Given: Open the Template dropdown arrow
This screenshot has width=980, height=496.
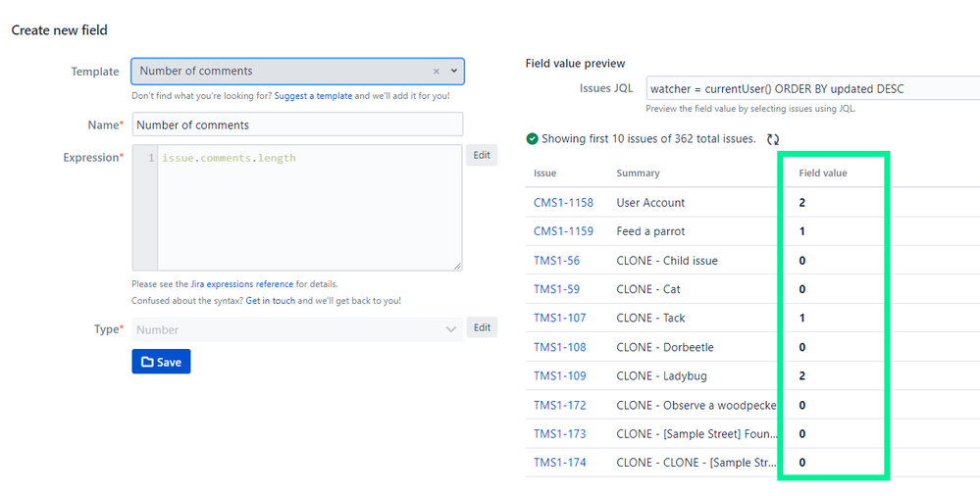Looking at the screenshot, I should 454,71.
